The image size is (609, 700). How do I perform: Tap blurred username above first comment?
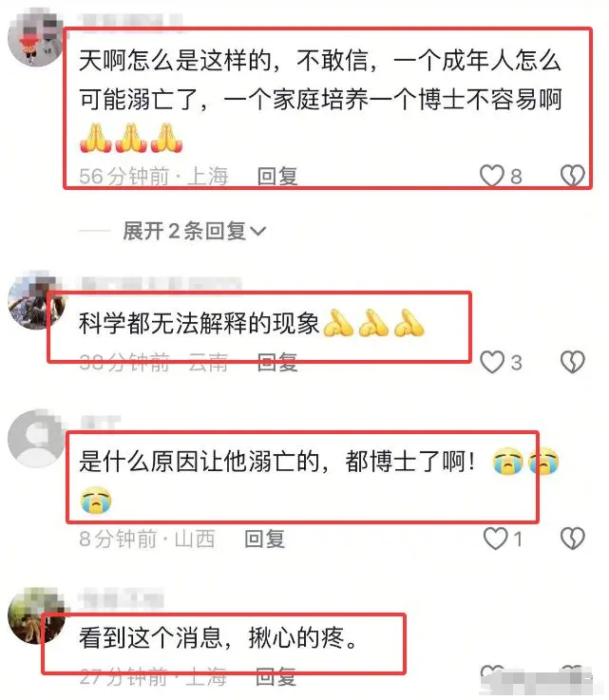pos(129,22)
